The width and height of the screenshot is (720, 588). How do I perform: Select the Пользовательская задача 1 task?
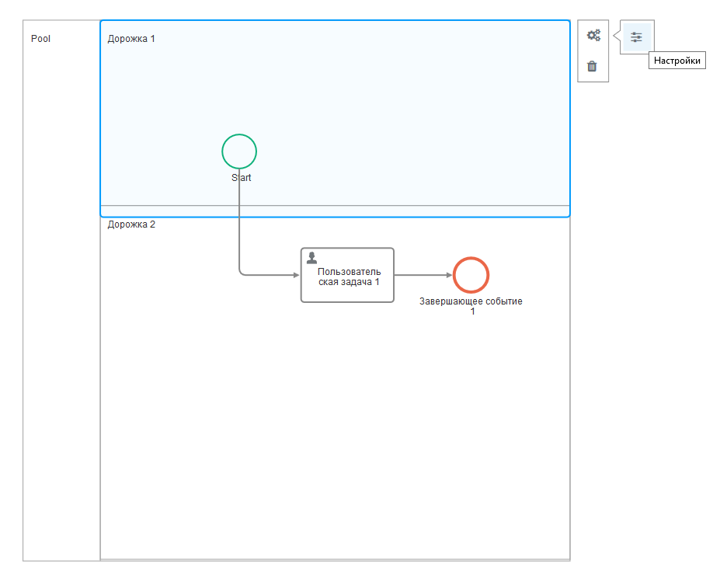347,275
